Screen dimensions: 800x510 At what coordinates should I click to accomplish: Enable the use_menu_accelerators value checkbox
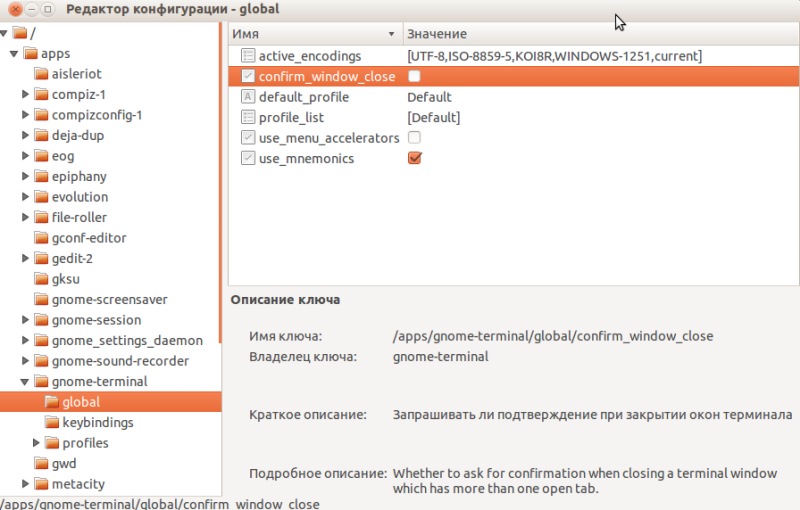414,138
